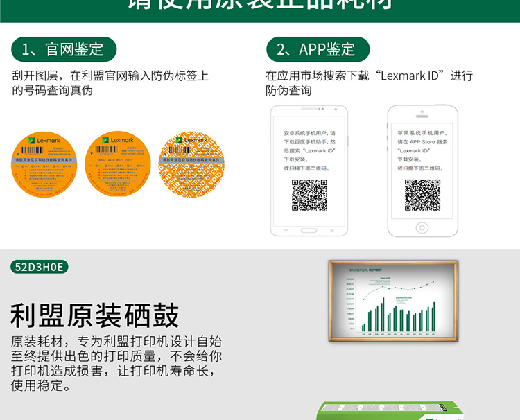Click the 请使用原装正品耗材 header banner
The height and width of the screenshot is (420, 520).
(260, 8)
